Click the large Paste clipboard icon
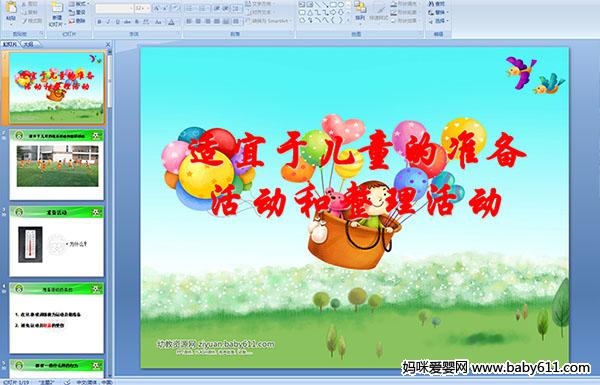600x385 pixels. (x=11, y=8)
